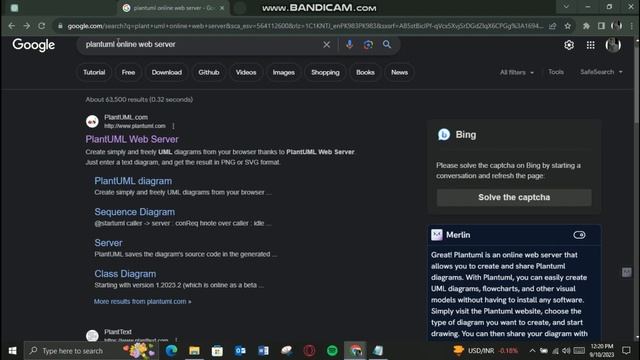The image size is (640, 360).
Task: Click the http://www.plantuml.com URL text
Action: [135, 126]
